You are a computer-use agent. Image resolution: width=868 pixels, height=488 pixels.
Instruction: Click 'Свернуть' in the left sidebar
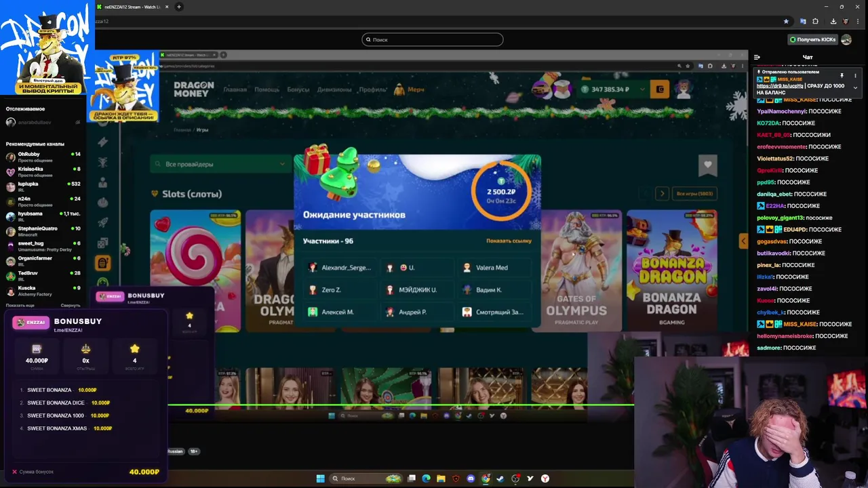point(71,306)
